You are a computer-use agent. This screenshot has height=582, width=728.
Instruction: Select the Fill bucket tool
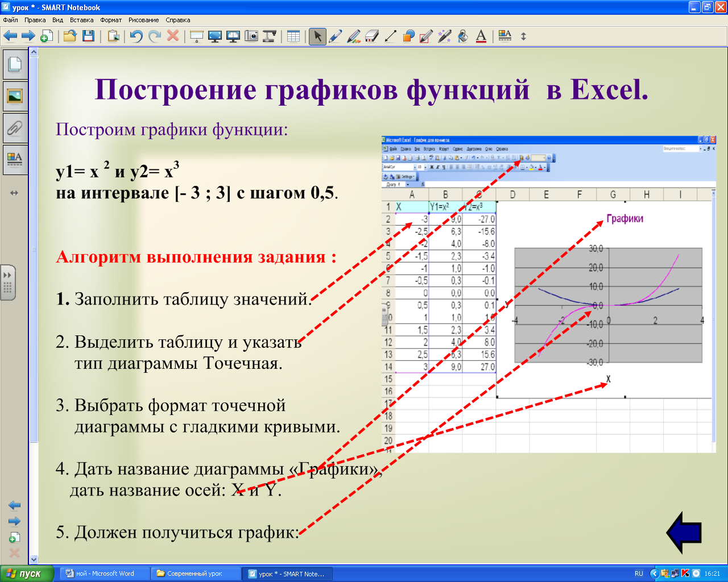pos(463,36)
